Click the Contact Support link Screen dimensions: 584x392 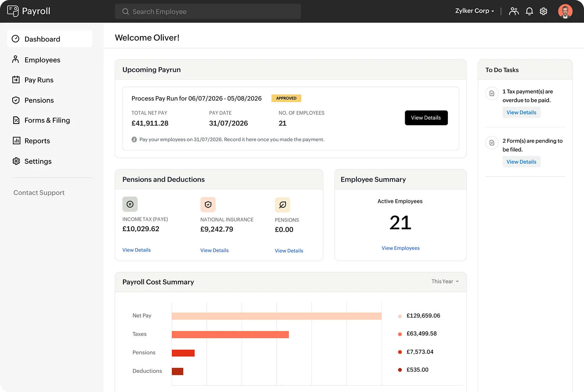tap(39, 192)
